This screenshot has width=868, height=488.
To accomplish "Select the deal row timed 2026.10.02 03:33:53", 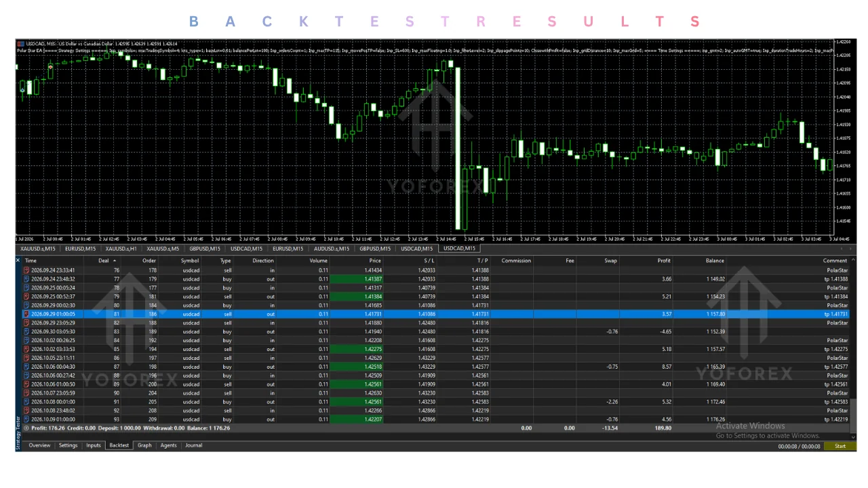I will 436,349.
